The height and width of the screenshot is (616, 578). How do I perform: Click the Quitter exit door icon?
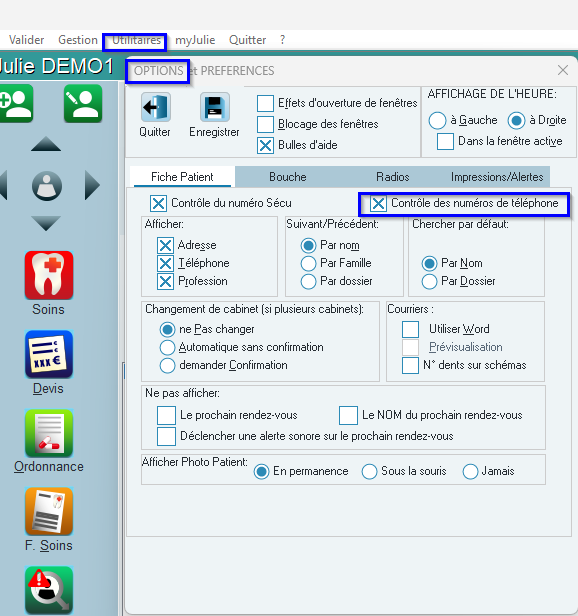[156, 107]
